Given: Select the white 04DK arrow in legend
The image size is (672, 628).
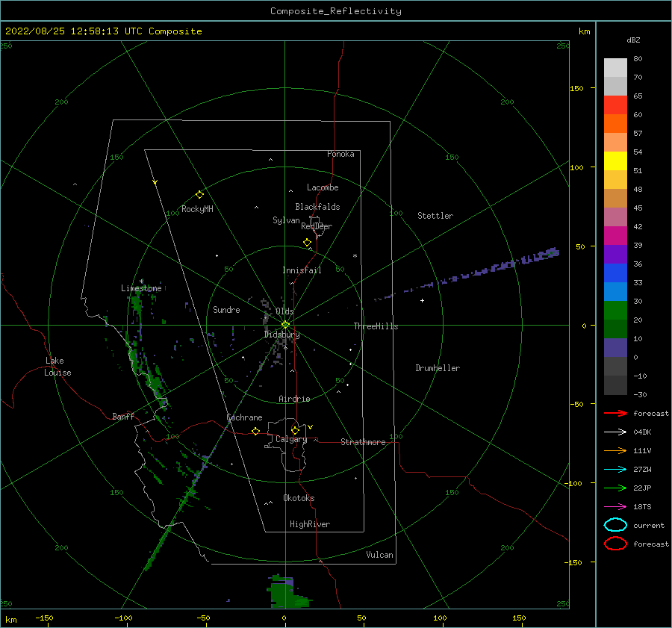Looking at the screenshot, I should pos(615,432).
